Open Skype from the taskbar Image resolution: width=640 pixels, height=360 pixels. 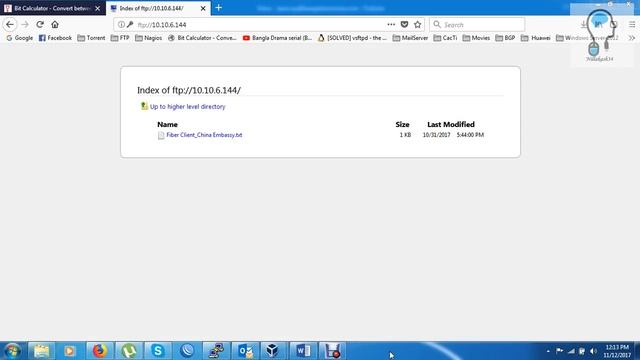(158, 351)
